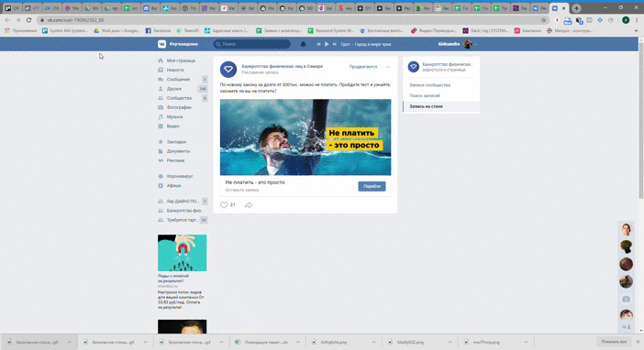Open Сообщества in sidebar
The image size is (644, 350).
179,98
